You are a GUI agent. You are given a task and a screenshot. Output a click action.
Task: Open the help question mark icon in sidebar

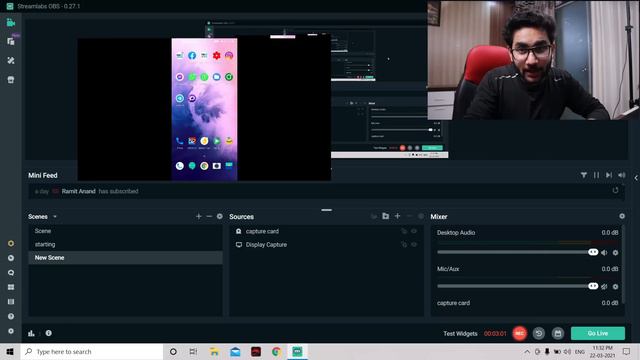pyautogui.click(x=11, y=316)
